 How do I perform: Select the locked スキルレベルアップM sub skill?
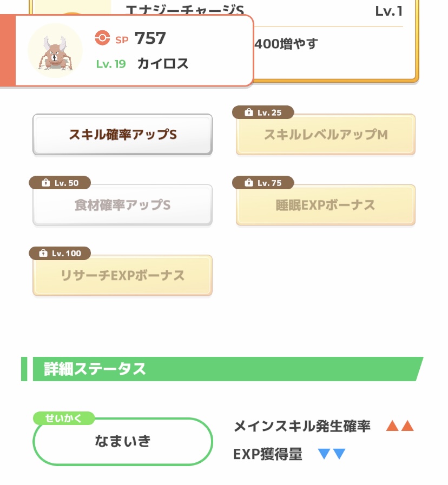[x=326, y=135]
